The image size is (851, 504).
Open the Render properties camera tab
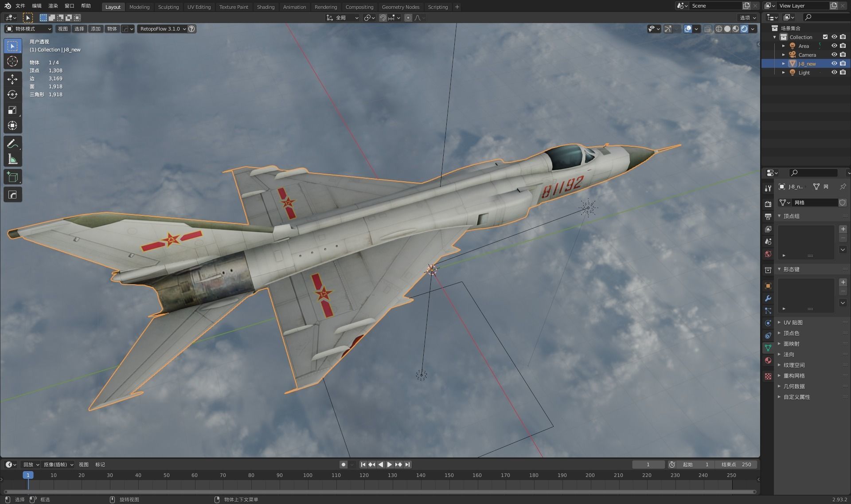(x=768, y=204)
